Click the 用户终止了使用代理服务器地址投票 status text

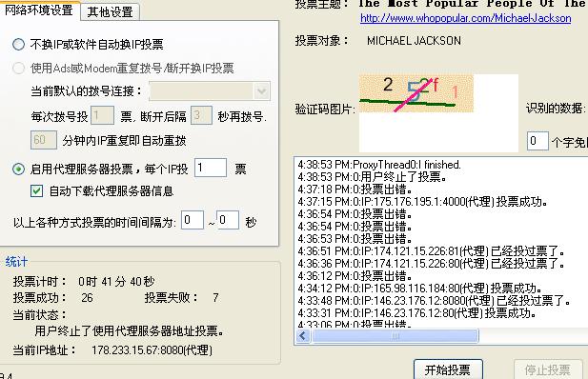tap(130, 331)
